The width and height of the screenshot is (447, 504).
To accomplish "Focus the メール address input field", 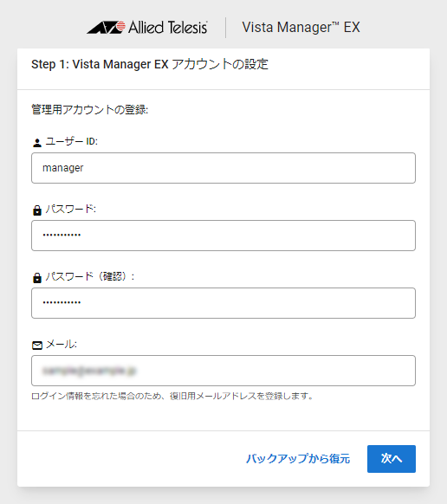I will click(x=223, y=371).
